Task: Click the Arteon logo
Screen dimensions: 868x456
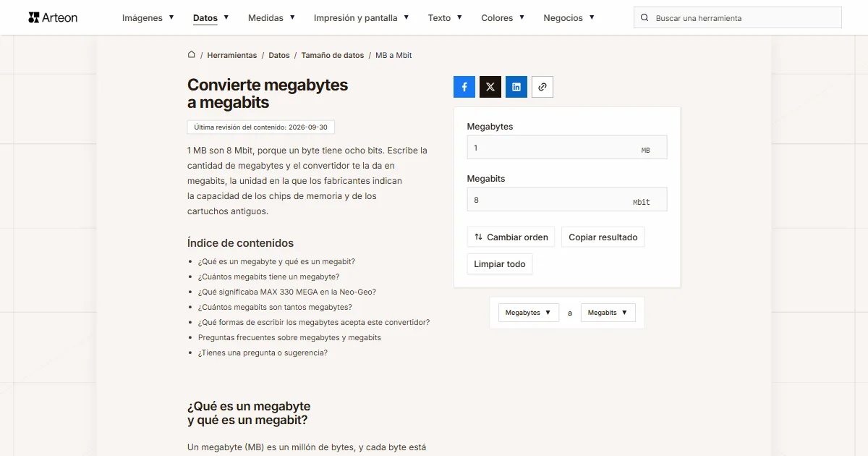Action: click(x=53, y=17)
